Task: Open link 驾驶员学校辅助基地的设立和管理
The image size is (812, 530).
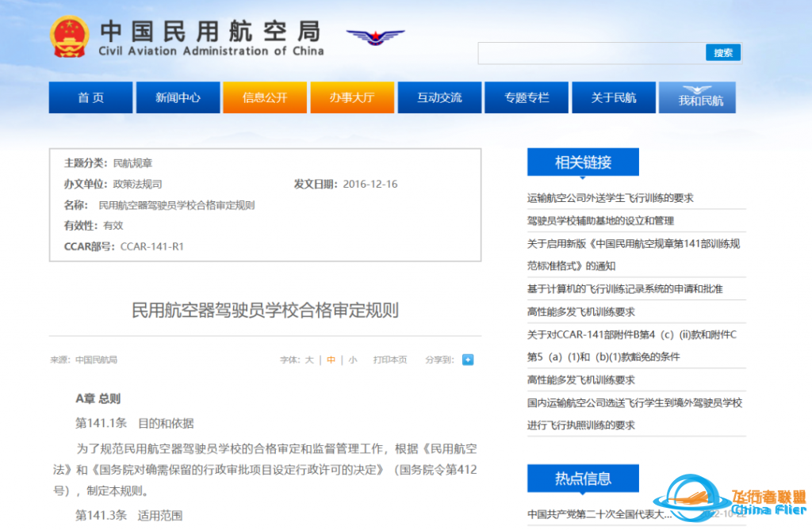Action: click(x=600, y=221)
